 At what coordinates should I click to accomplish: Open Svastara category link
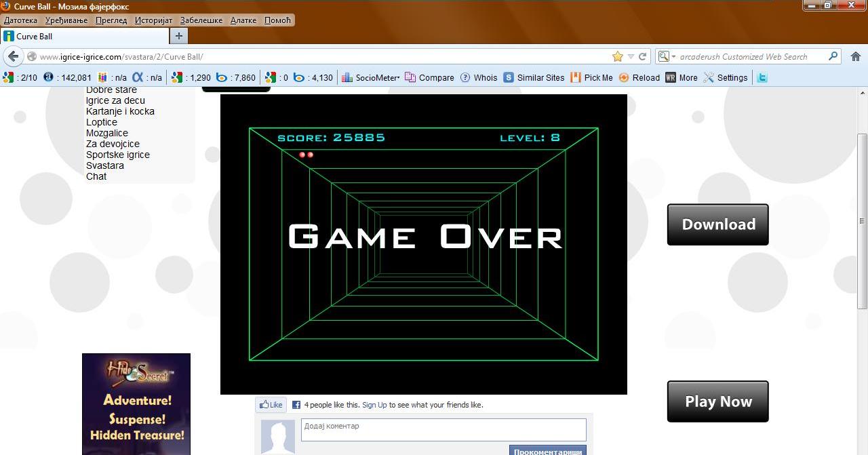pos(105,165)
